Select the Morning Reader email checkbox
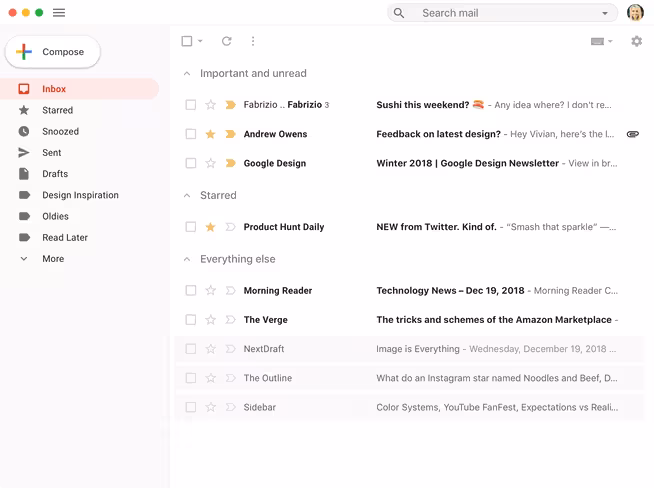654x488 pixels. click(x=191, y=290)
